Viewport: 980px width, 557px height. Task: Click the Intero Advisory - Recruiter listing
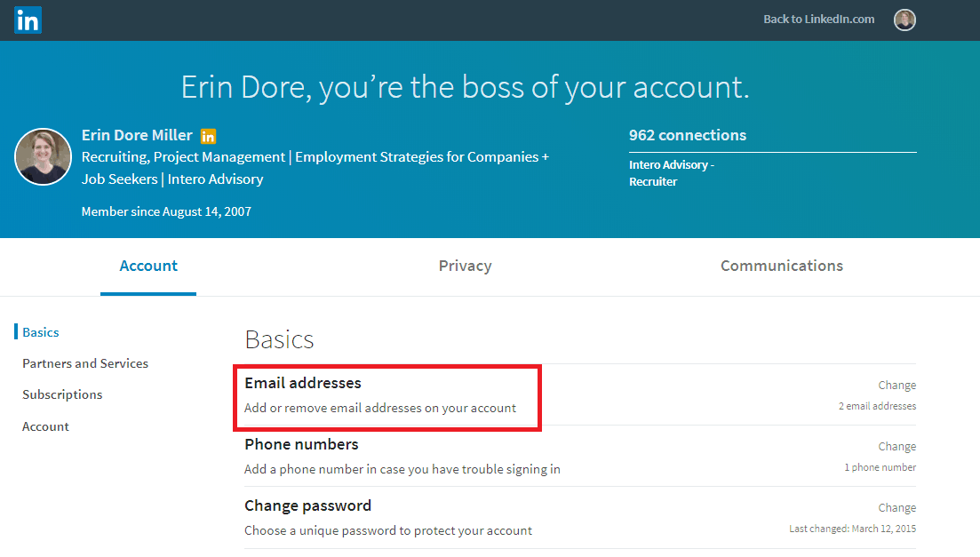672,172
